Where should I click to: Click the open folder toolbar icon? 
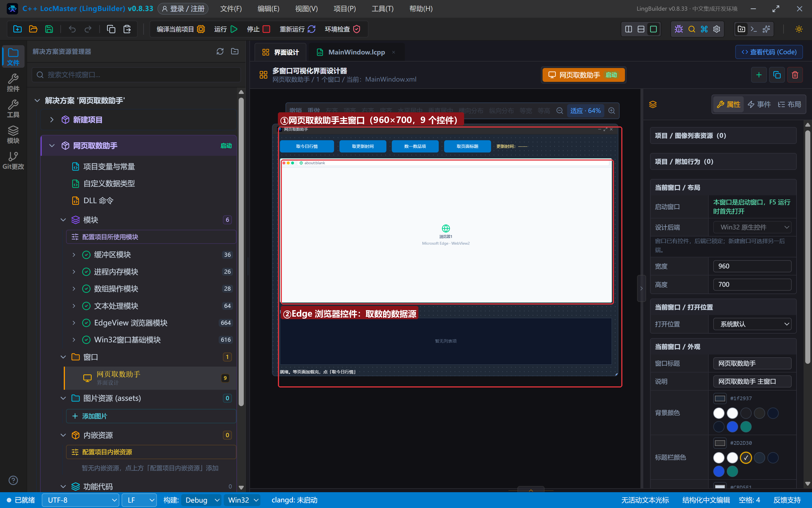[x=33, y=29]
